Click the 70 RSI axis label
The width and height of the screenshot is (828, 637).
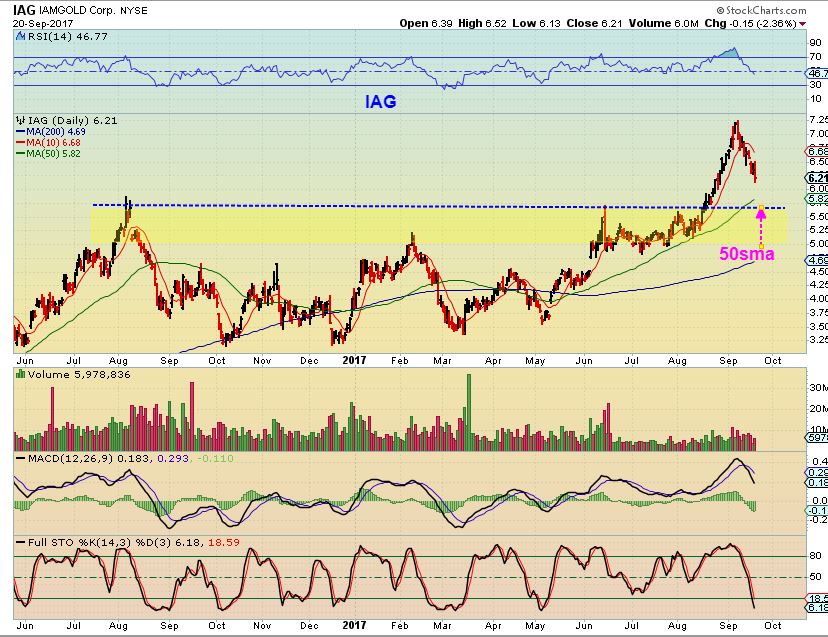coord(815,57)
